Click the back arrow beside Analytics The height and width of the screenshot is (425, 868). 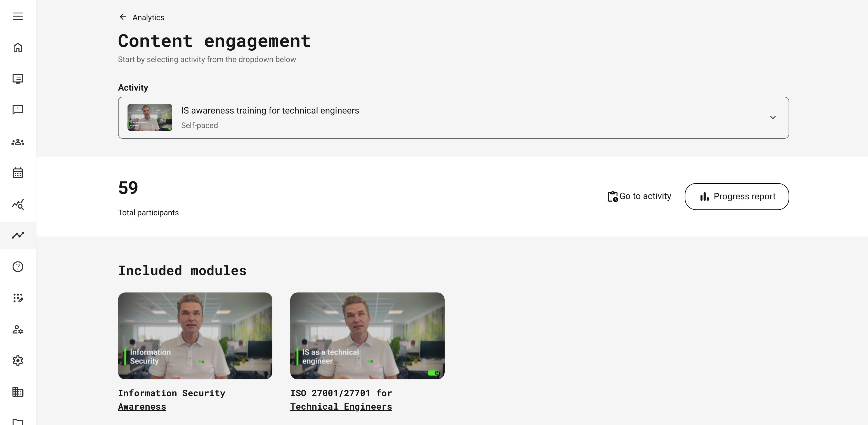(x=123, y=17)
